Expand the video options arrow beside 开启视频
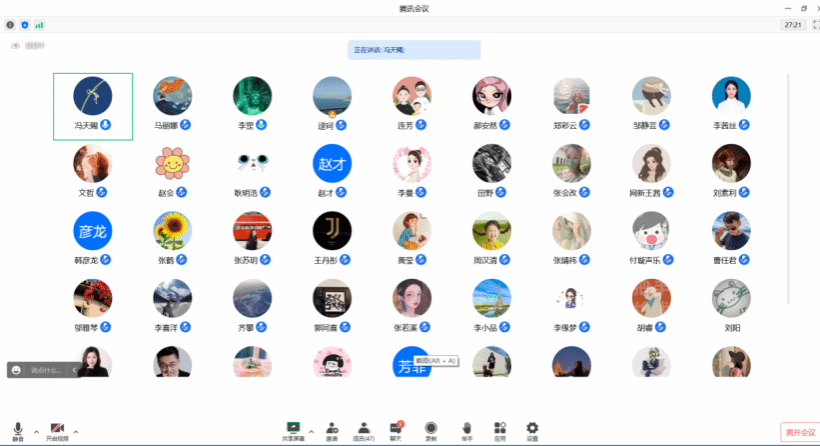Screen dimensions: 820x446 (76, 431)
